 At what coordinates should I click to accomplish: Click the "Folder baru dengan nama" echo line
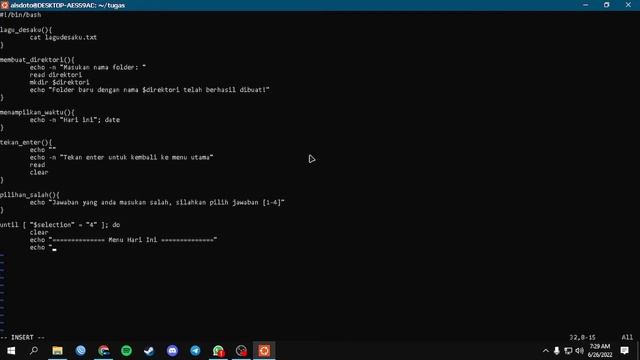point(149,90)
